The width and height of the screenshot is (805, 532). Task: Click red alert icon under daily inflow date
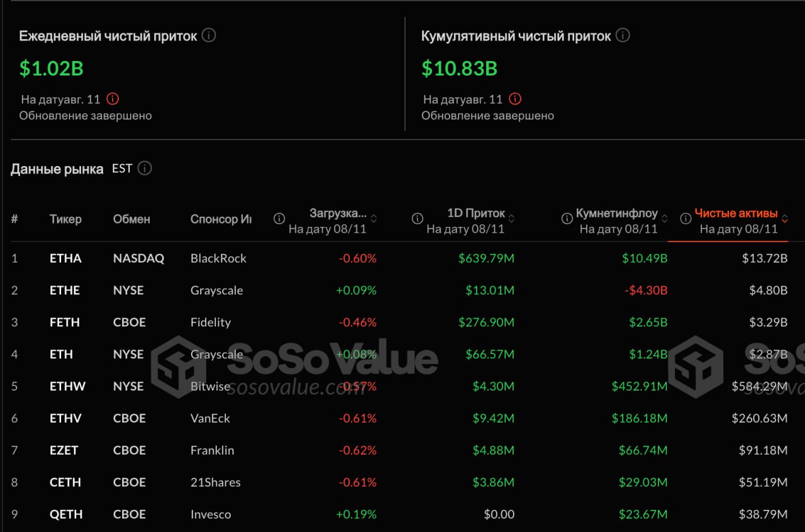(x=113, y=99)
